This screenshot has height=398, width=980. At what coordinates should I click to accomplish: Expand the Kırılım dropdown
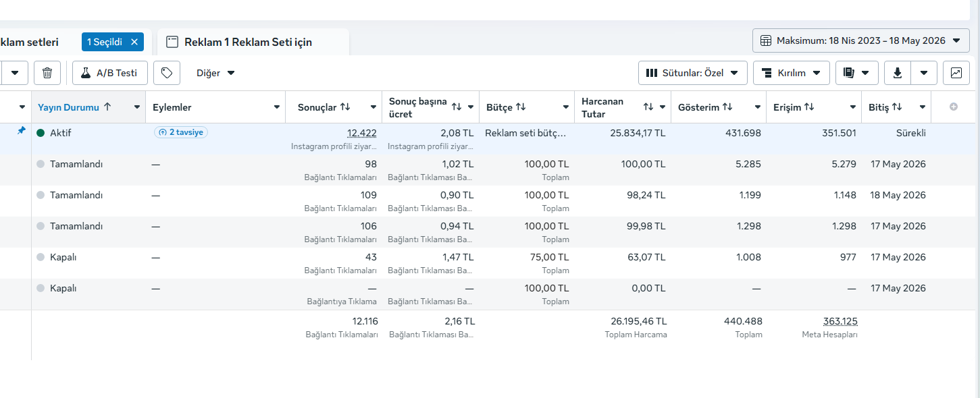click(x=792, y=73)
